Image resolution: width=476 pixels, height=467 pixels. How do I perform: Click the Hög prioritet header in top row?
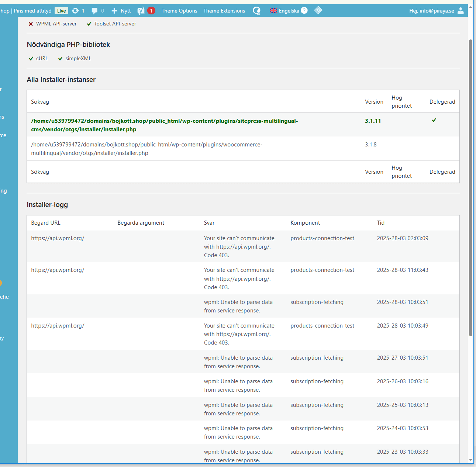pyautogui.click(x=401, y=102)
